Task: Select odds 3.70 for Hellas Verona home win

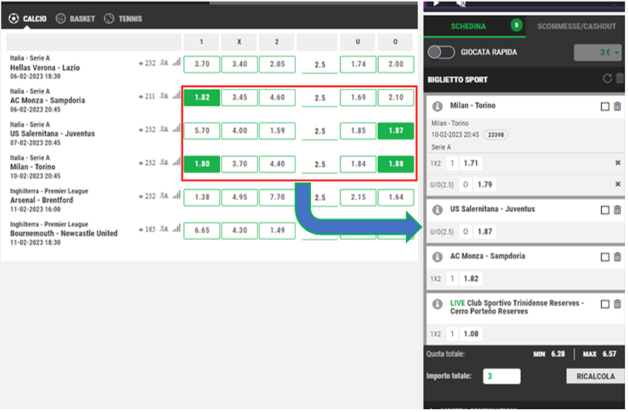Action: point(201,63)
